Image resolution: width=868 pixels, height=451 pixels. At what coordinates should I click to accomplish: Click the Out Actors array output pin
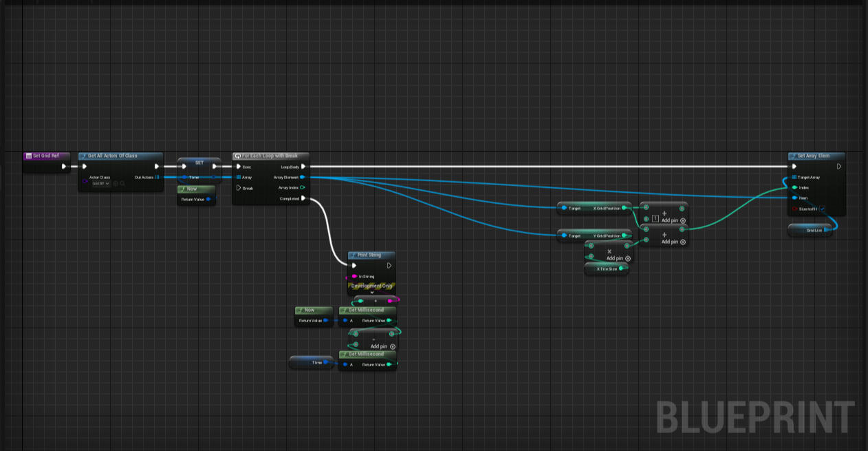coord(158,177)
